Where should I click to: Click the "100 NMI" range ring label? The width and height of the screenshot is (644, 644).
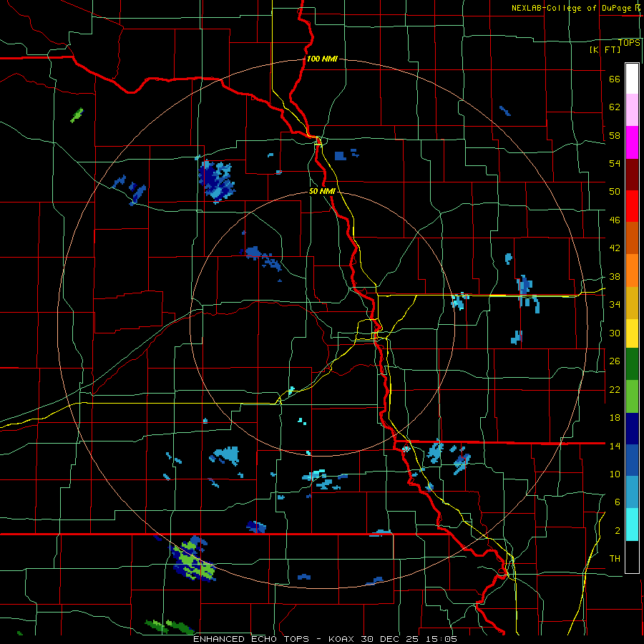pyautogui.click(x=322, y=59)
